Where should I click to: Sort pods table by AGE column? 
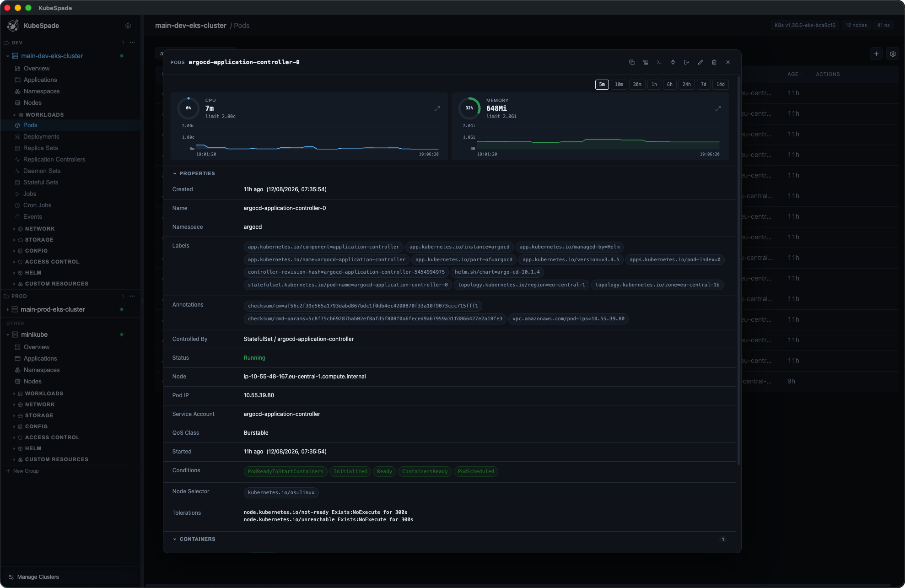coord(795,74)
